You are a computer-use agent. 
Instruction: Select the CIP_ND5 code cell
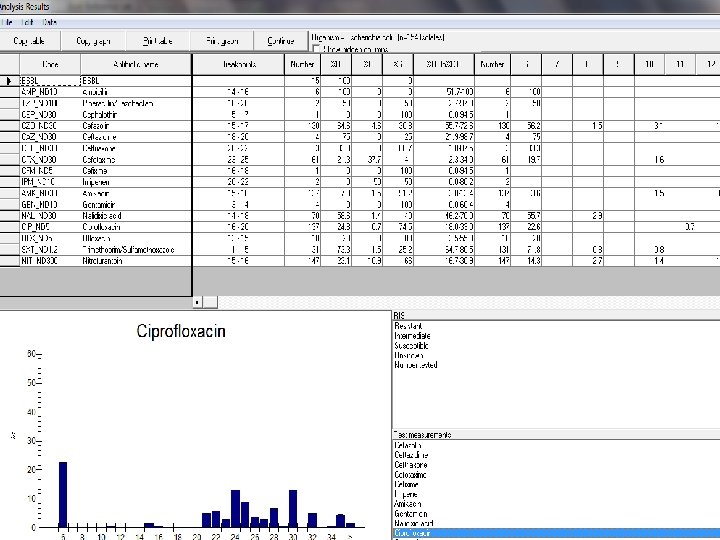coord(50,227)
